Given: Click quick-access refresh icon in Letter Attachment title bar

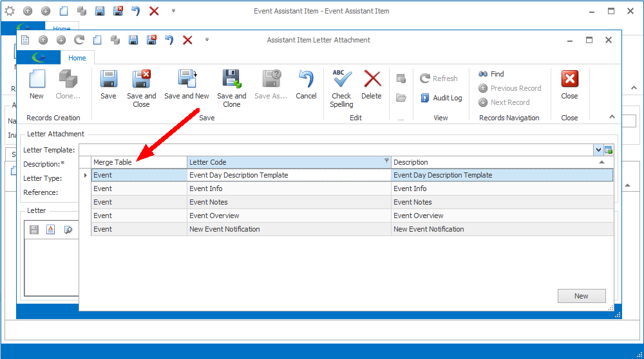Looking at the screenshot, I should (79, 40).
